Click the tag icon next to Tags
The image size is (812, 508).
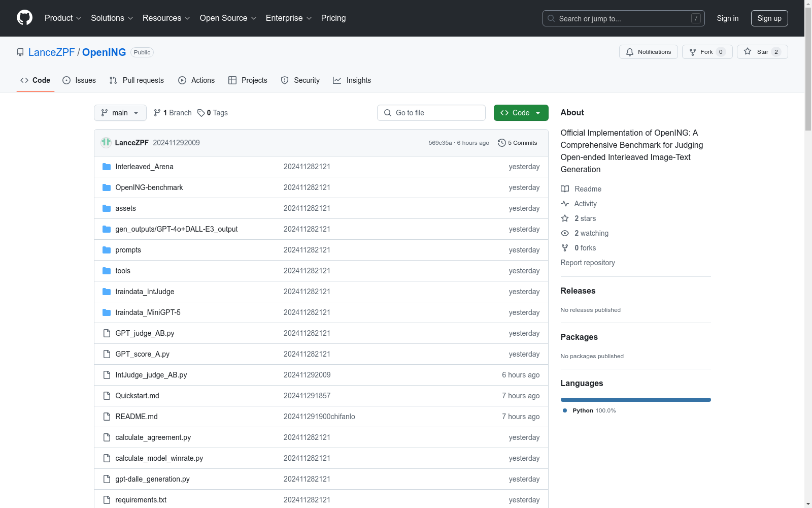201,113
